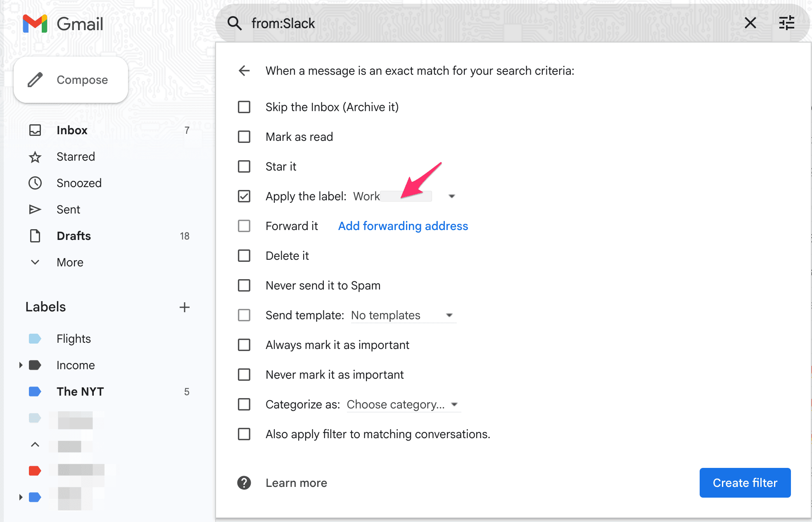
Task: Expand the Income label
Action: click(x=20, y=365)
